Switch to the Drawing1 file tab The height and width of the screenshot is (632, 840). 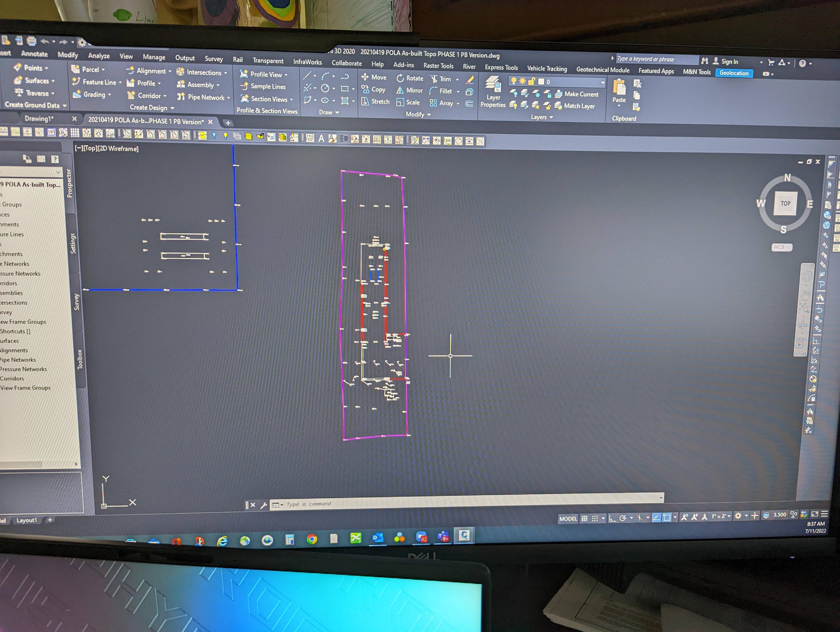[x=39, y=119]
